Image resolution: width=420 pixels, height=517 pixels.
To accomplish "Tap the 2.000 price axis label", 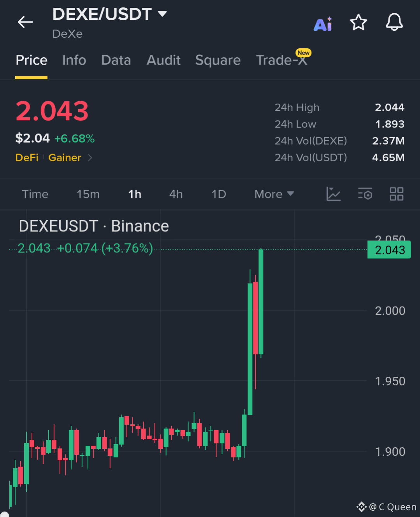I will click(x=390, y=311).
